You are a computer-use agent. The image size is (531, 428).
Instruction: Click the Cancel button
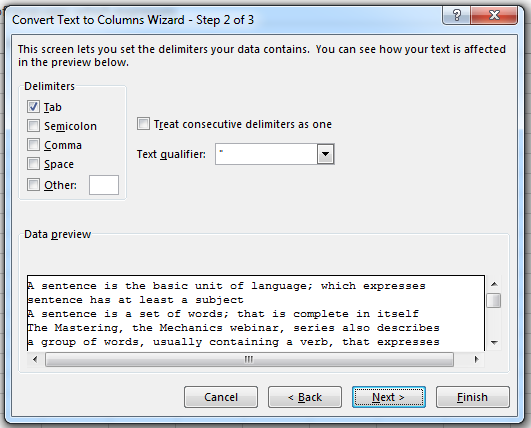pos(221,397)
